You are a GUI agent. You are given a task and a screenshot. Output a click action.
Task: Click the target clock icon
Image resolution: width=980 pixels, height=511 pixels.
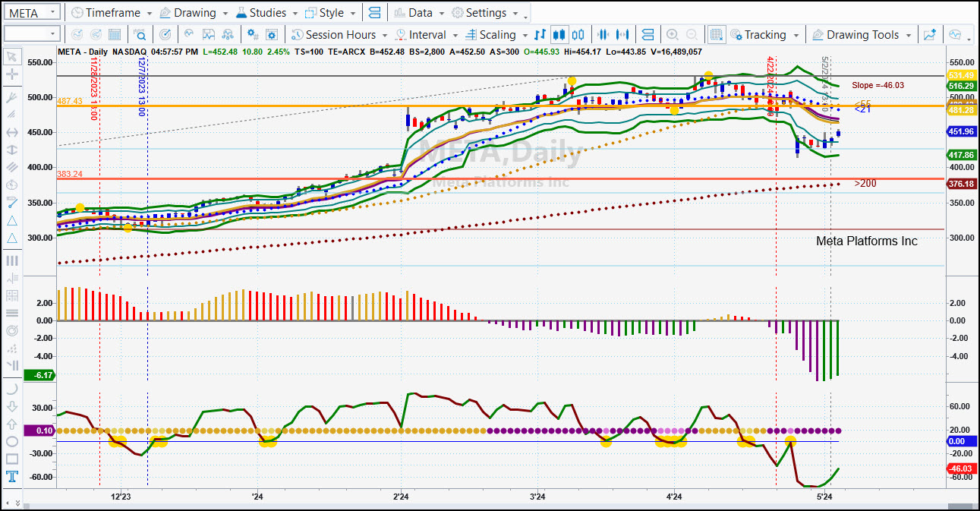(165, 34)
